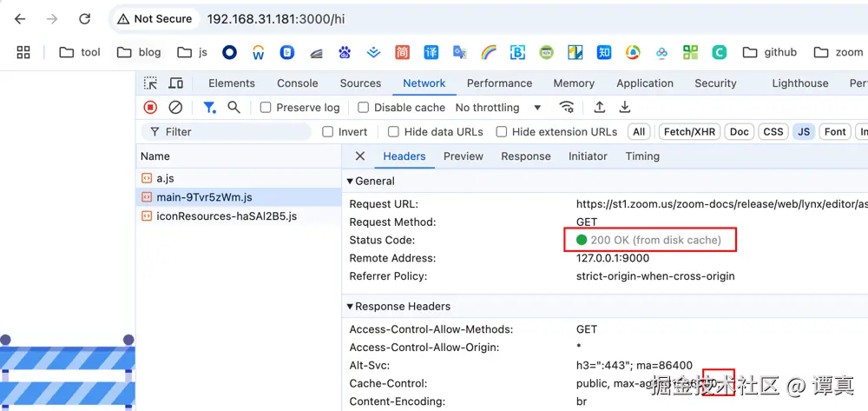The image size is (868, 411).
Task: Open the Google Translate bookmark
Action: [460, 53]
